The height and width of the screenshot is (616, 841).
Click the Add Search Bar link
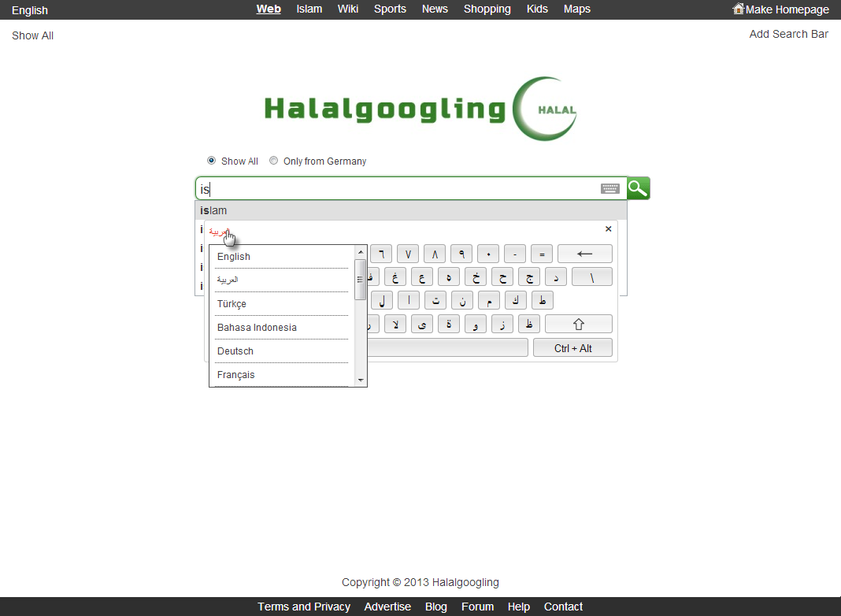[x=789, y=34]
